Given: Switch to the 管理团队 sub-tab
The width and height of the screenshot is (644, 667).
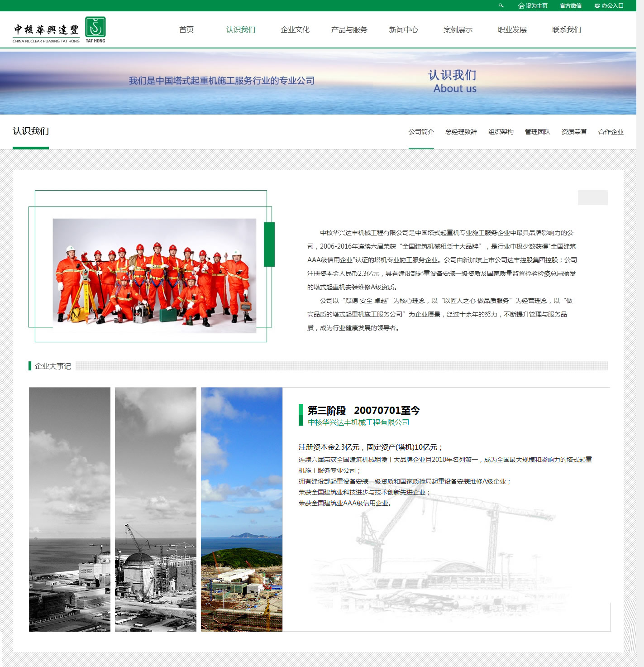Looking at the screenshot, I should click(x=538, y=132).
